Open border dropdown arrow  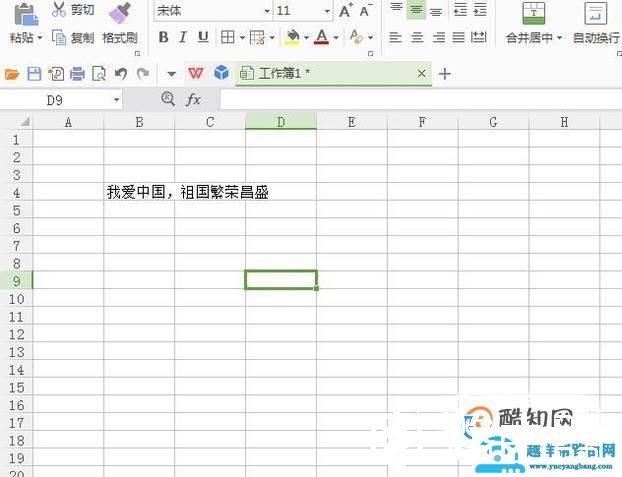click(242, 38)
